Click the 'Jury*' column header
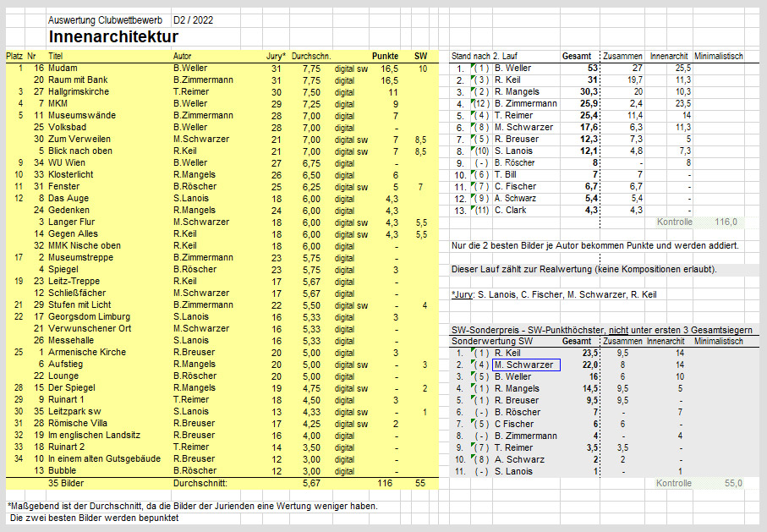The height and width of the screenshot is (532, 767). [276, 57]
